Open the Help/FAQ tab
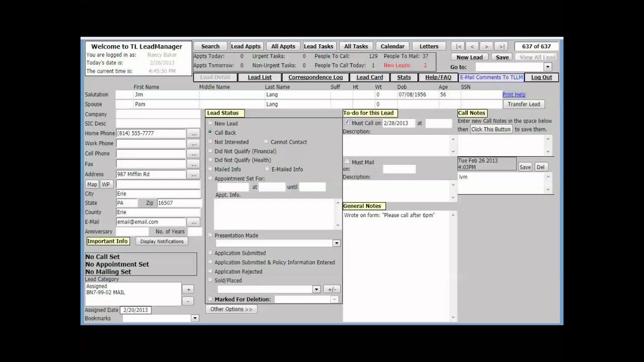Screen dimensions: 644x362 tap(438, 77)
